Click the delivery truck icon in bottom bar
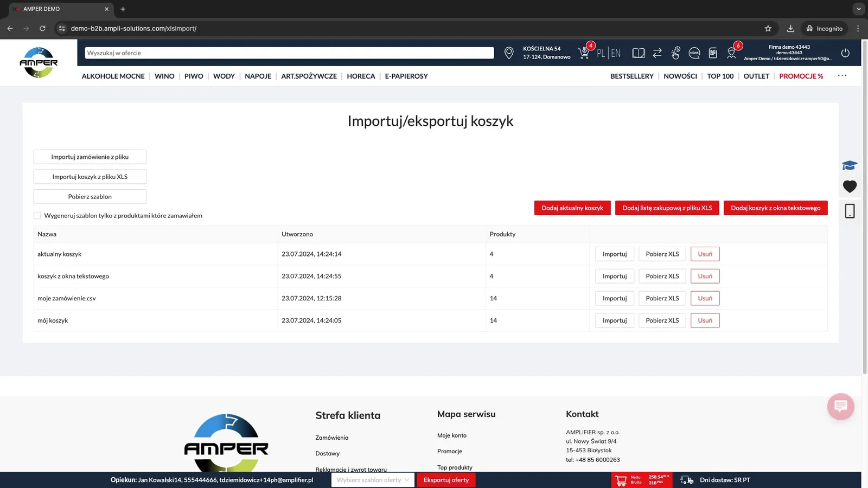The width and height of the screenshot is (868, 488). point(687,480)
